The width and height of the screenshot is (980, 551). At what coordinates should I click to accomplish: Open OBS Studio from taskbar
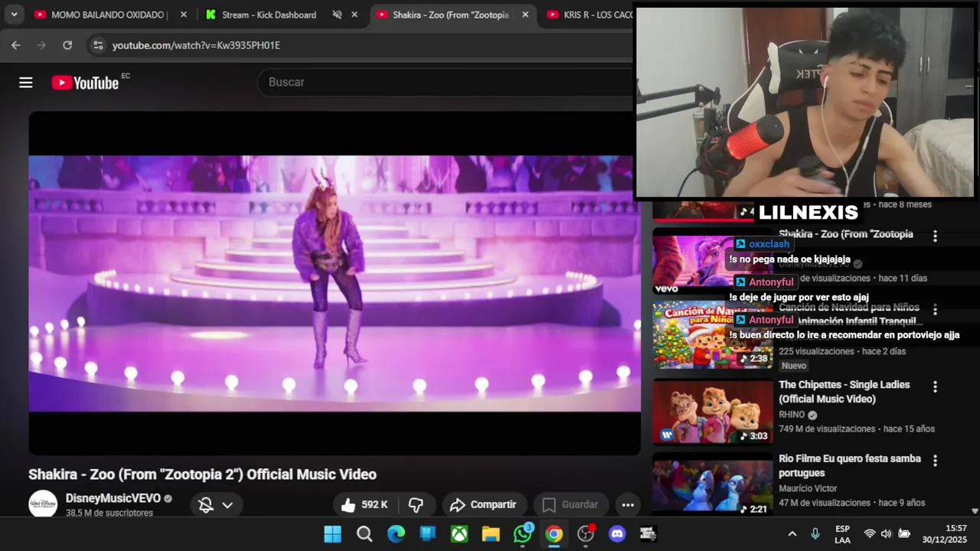click(586, 534)
